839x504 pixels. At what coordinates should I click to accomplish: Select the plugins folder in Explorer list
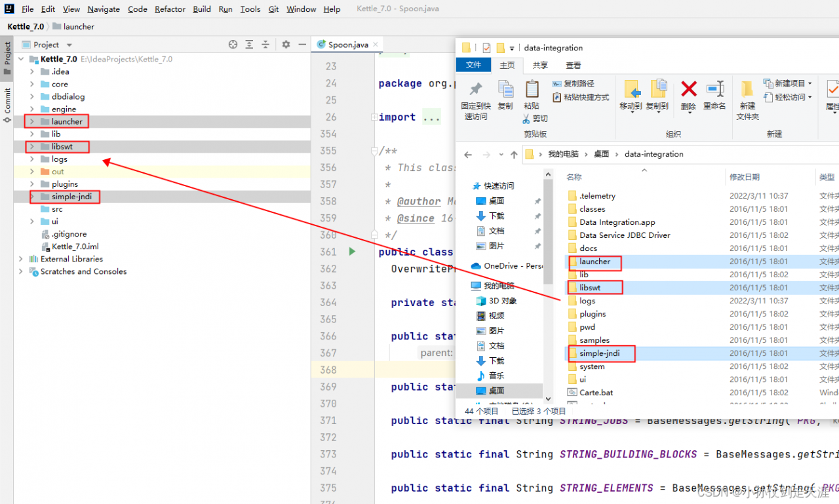[x=593, y=314]
